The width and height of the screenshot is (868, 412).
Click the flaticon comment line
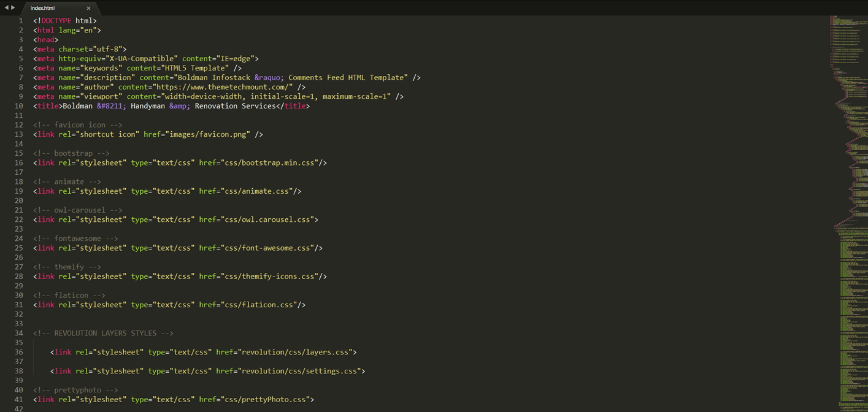(x=69, y=296)
